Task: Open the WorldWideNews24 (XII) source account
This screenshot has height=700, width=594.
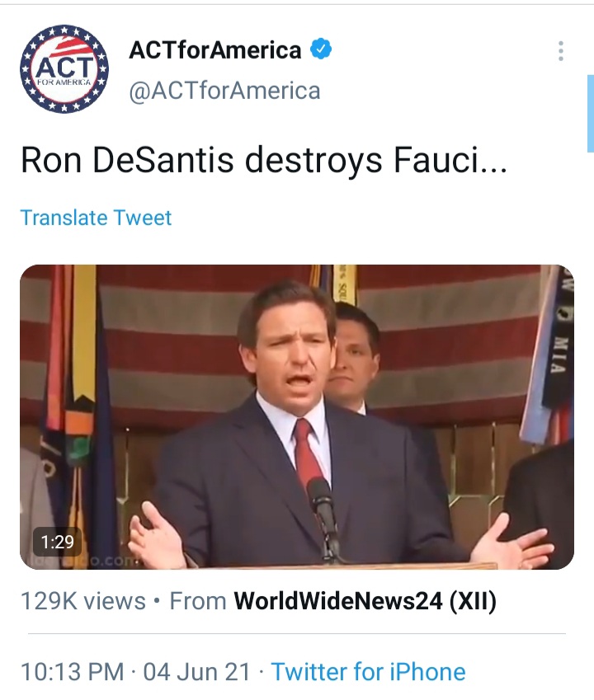Action: pyautogui.click(x=365, y=600)
